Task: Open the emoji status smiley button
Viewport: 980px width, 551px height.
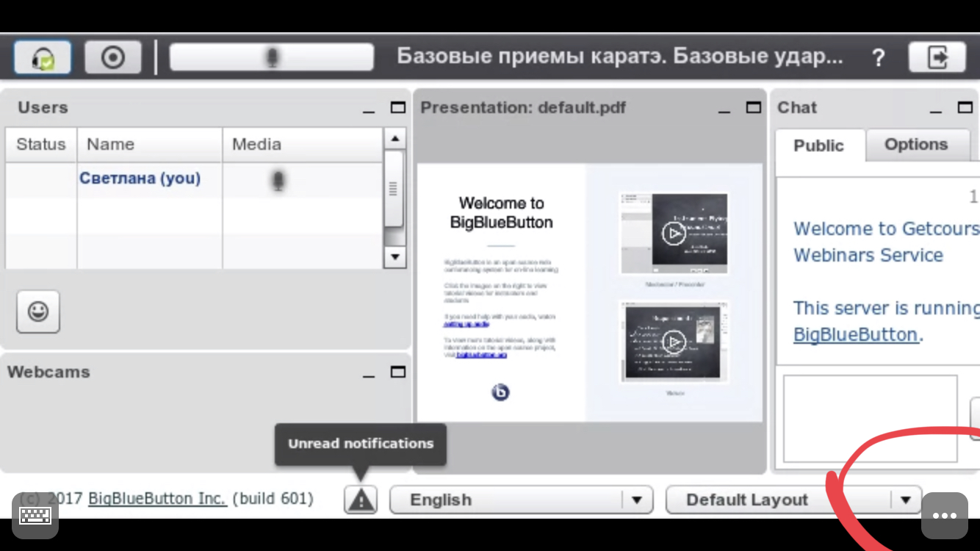Action: coord(38,311)
